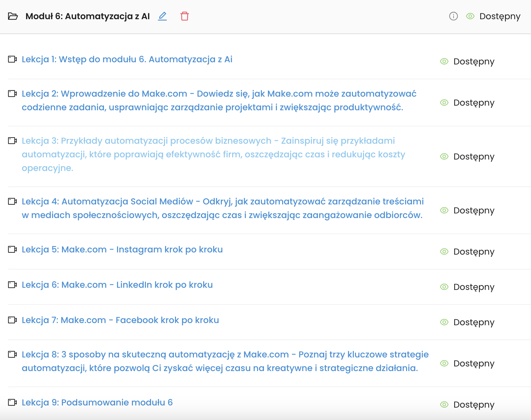Click the video camera icon for Lekcja 4
The width and height of the screenshot is (531, 420).
click(x=12, y=201)
